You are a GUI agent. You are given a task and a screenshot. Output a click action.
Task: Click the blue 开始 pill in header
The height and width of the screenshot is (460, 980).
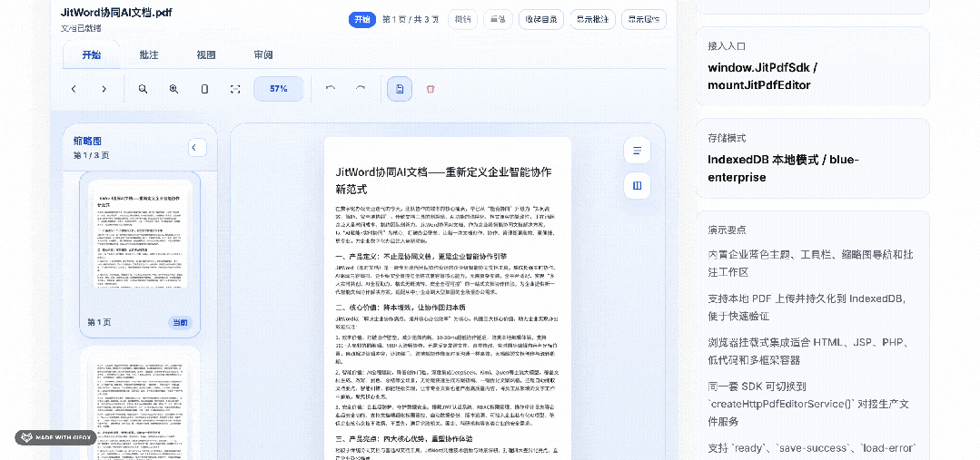coord(361,19)
